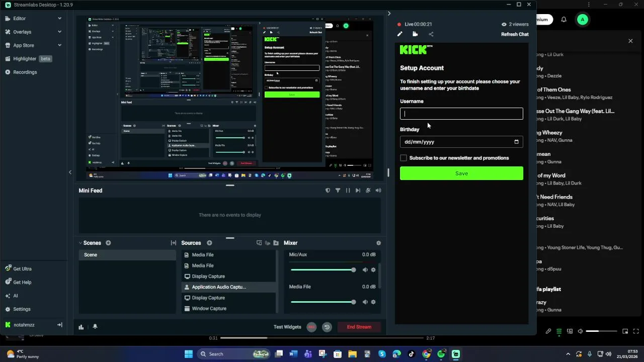This screenshot has width=644, height=362.
Task: Add a new source
Action: (209, 243)
